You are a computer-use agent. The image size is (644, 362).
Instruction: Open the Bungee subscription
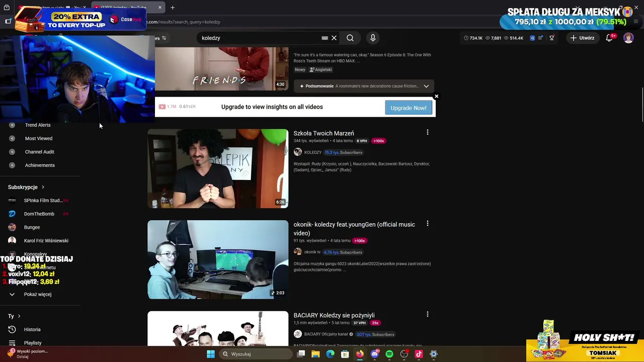pyautogui.click(x=32, y=227)
